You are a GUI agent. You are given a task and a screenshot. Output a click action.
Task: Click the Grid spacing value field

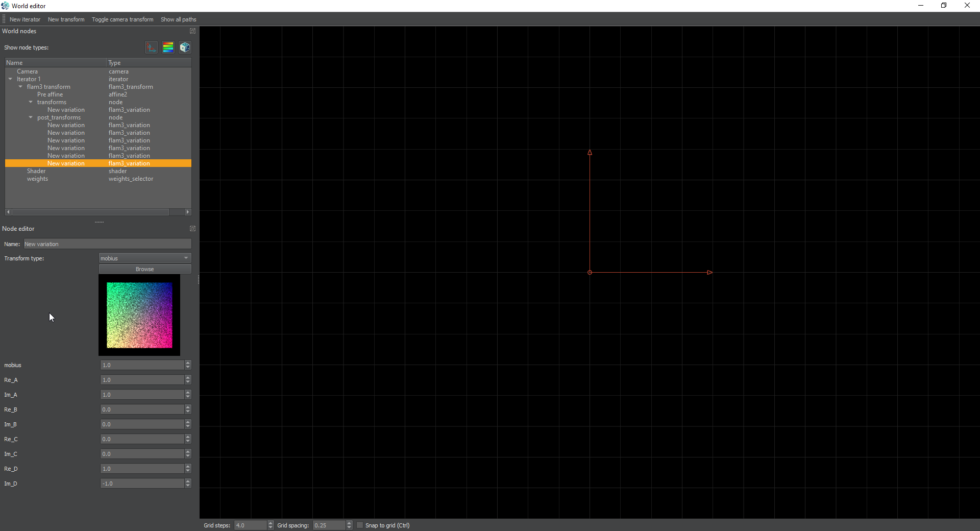click(x=329, y=525)
